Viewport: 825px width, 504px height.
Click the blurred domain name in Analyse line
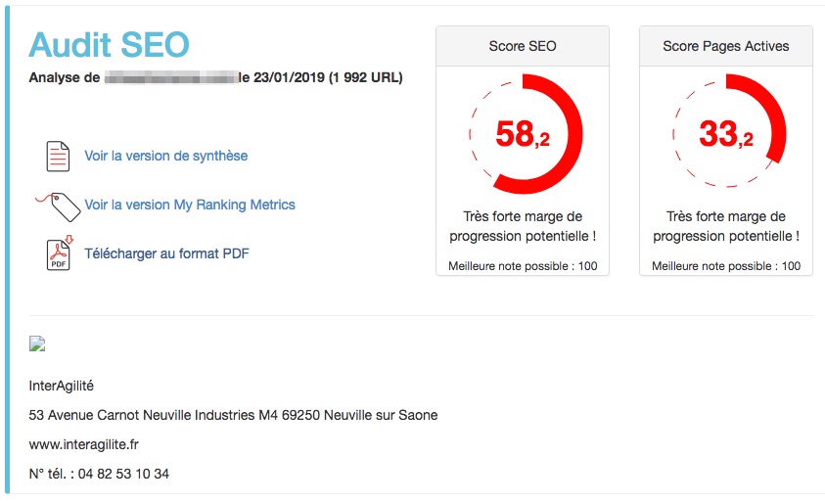click(x=171, y=78)
